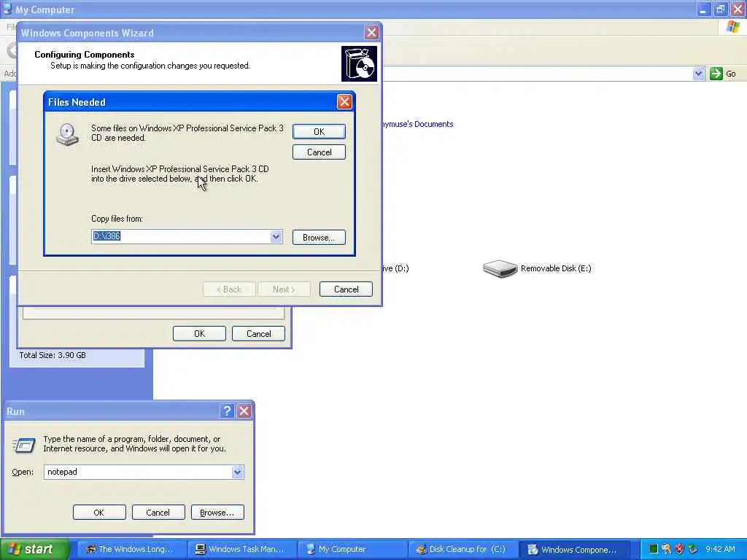Click the CD drive icon in Files Needed
Screen dimensions: 747x560
(67, 135)
